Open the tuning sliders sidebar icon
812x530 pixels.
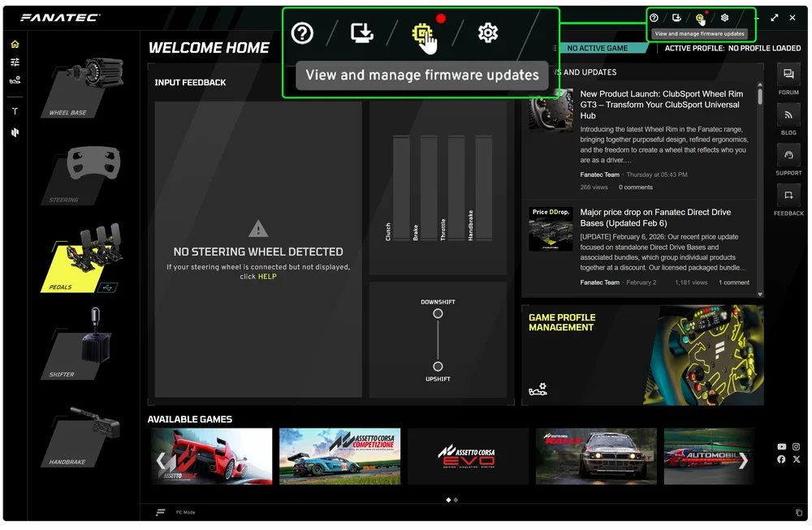(x=15, y=62)
